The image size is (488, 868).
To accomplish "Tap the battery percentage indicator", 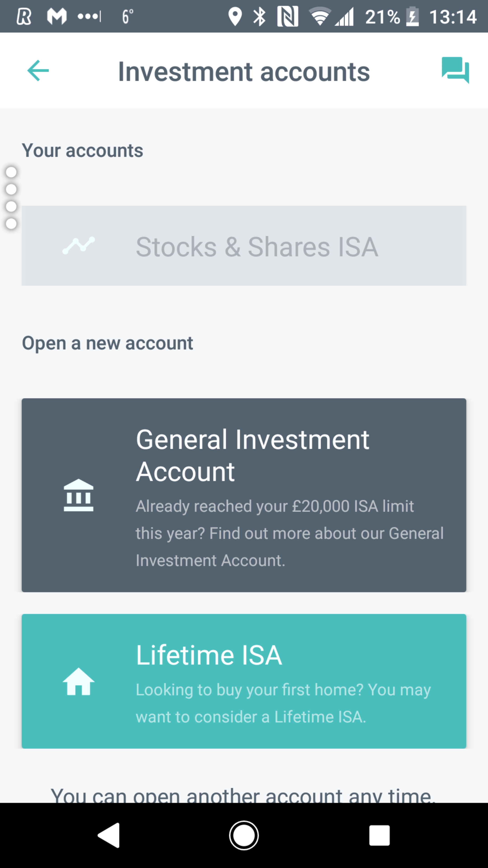I will point(382,17).
